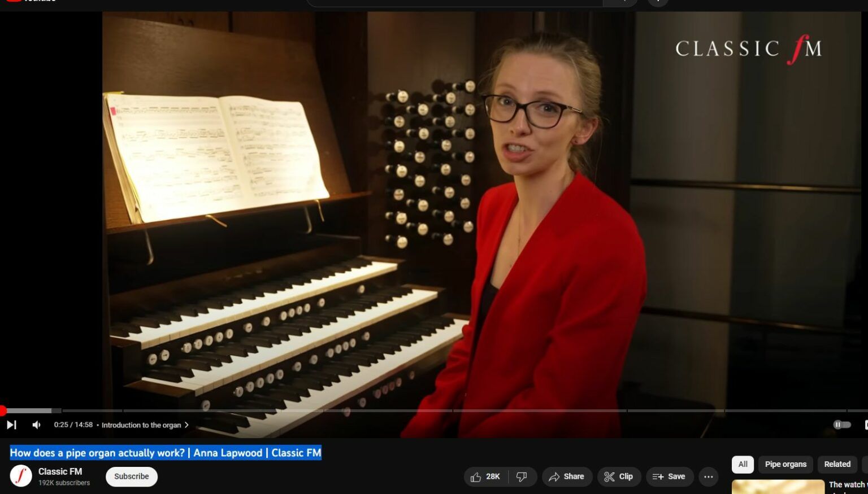This screenshot has height=494, width=868.
Task: Open the more actions ellipsis menu
Action: tap(708, 476)
